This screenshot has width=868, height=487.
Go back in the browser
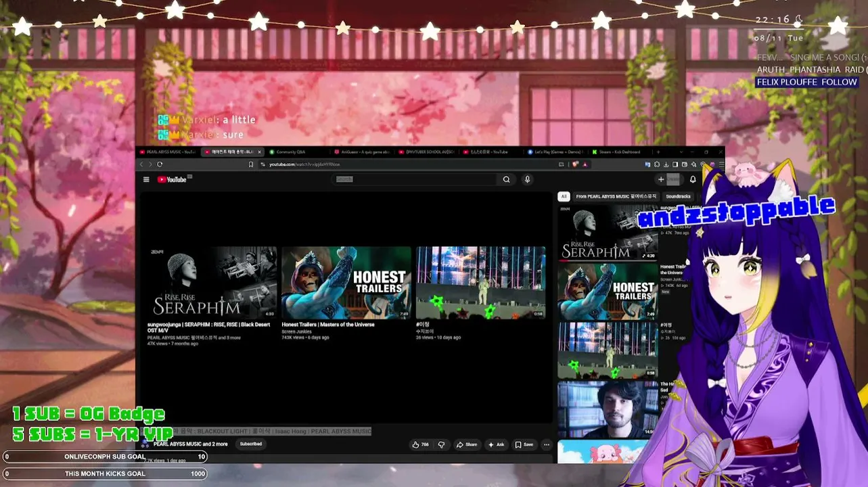click(x=141, y=164)
